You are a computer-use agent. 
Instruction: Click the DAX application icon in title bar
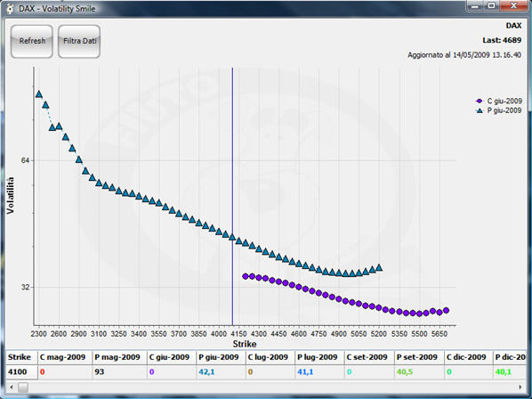pyautogui.click(x=10, y=9)
